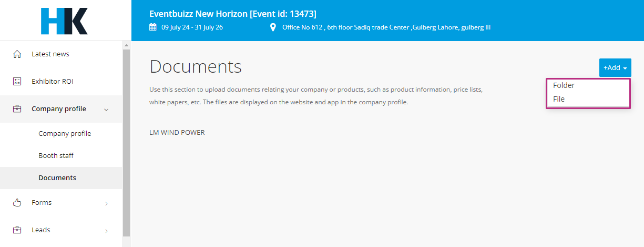Click the Exhibitor ROI icon
This screenshot has height=247, width=644.
pyautogui.click(x=17, y=82)
